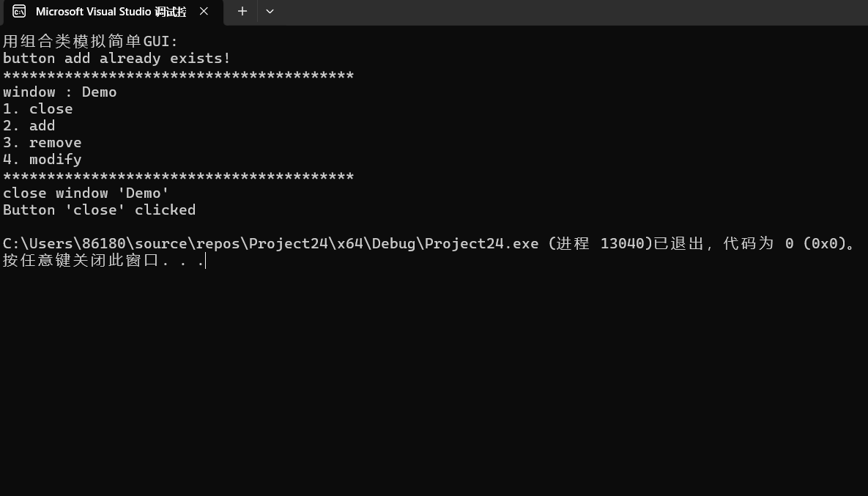Click the 'button add already exists!' message
The image size is (868, 496).
(x=116, y=58)
